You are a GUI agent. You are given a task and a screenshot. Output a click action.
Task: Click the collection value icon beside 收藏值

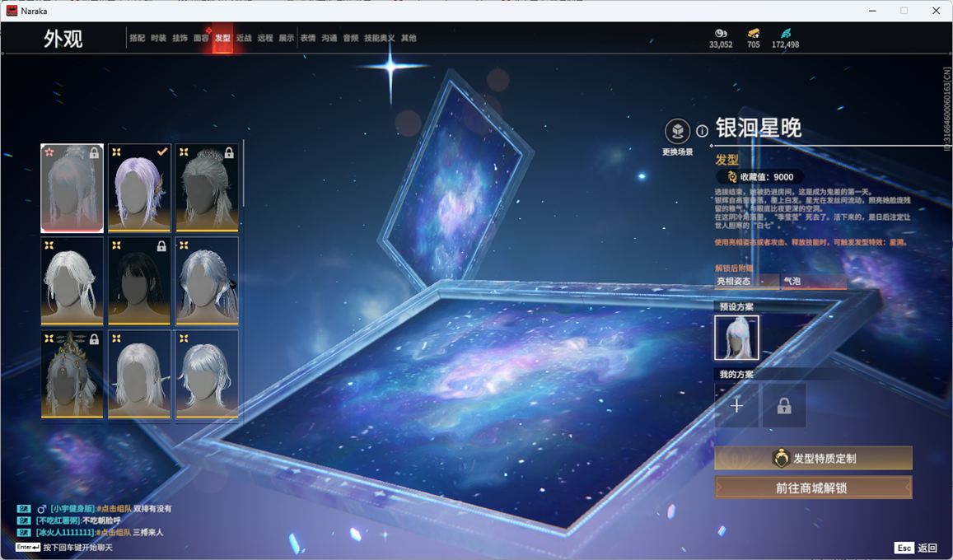click(x=731, y=177)
